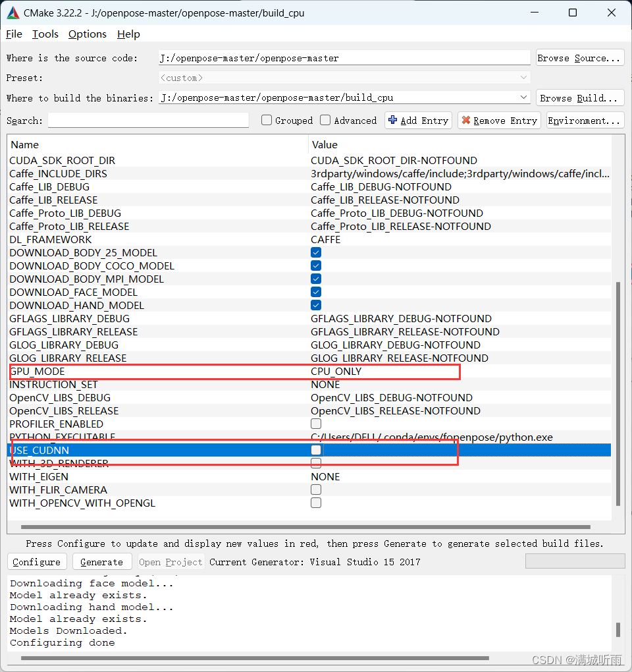Click Browse Source to pick source directory
632x672 pixels.
[579, 57]
